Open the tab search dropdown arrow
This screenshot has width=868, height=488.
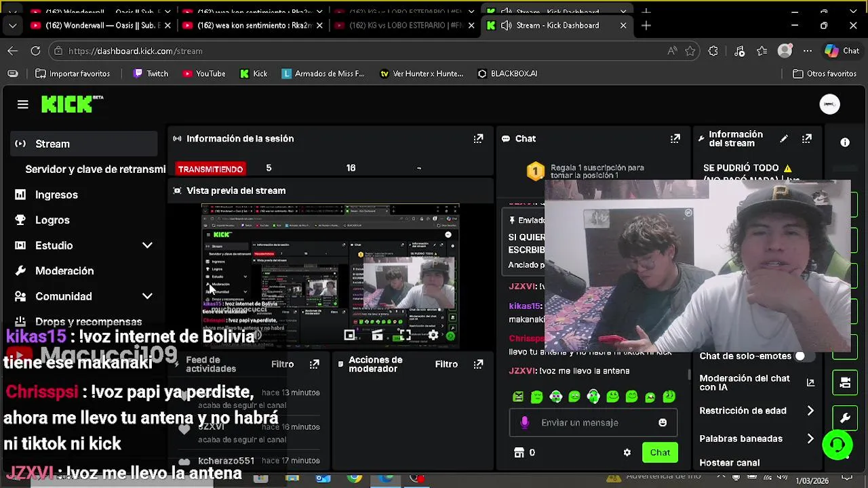coord(12,25)
